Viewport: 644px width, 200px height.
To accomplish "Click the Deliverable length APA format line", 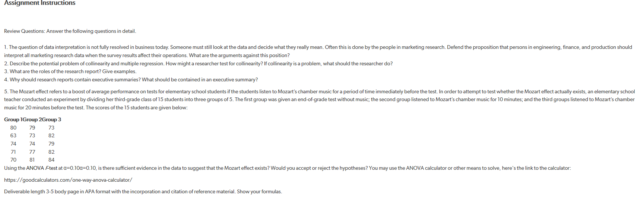I will click(143, 192).
